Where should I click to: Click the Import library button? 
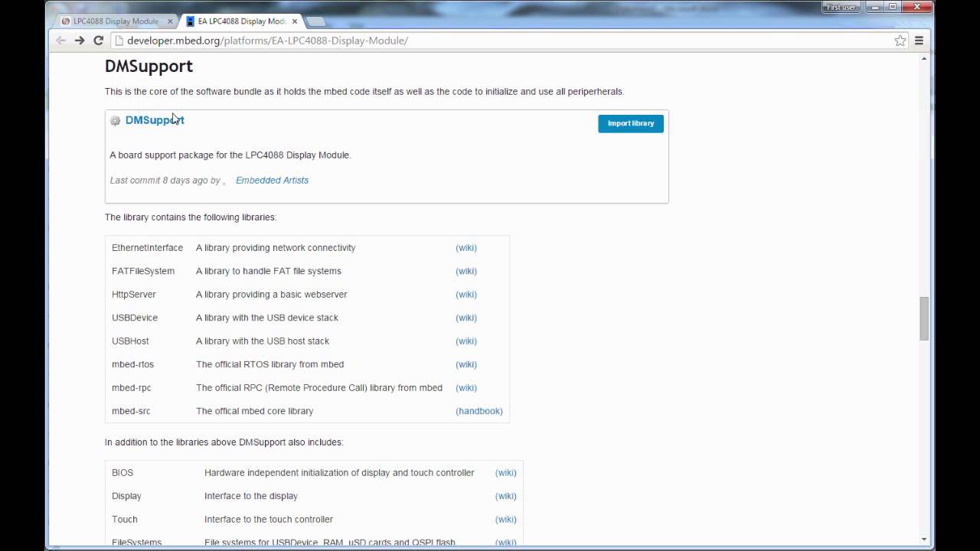pyautogui.click(x=631, y=123)
